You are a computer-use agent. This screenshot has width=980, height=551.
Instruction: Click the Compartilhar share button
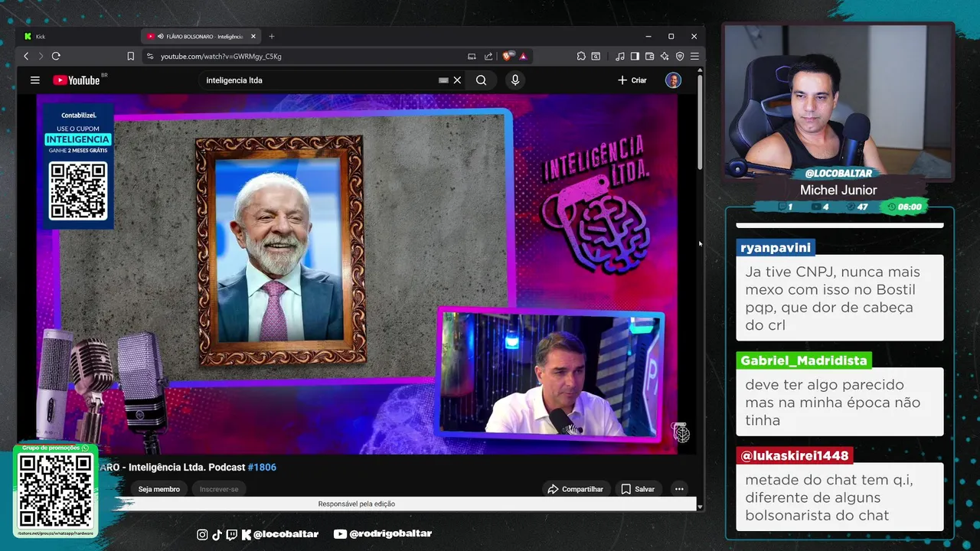575,489
